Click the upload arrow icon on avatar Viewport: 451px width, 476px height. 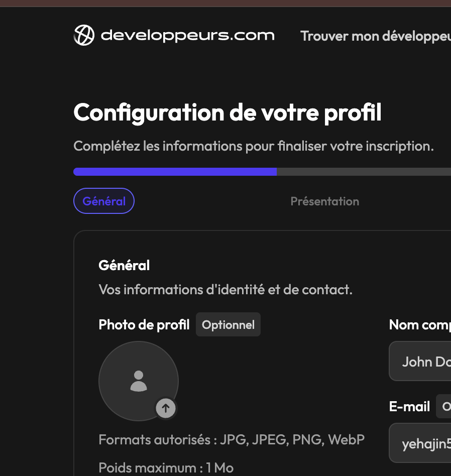[x=166, y=408]
